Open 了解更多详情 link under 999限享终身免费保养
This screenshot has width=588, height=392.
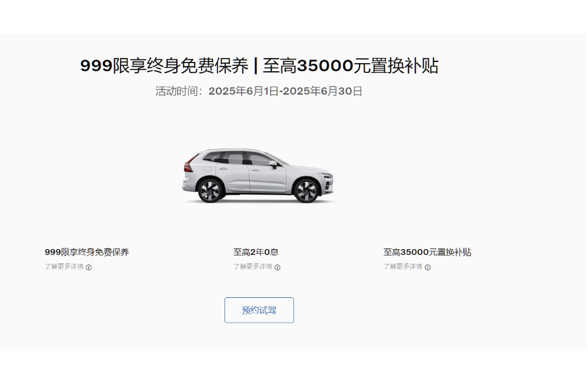tap(64, 266)
